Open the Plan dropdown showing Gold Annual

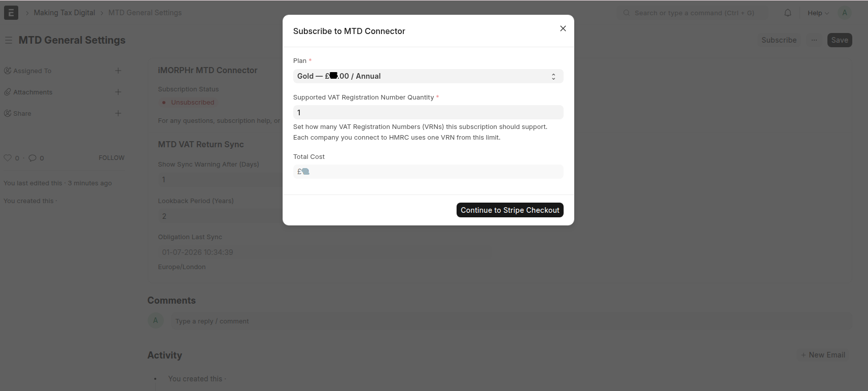pyautogui.click(x=428, y=76)
